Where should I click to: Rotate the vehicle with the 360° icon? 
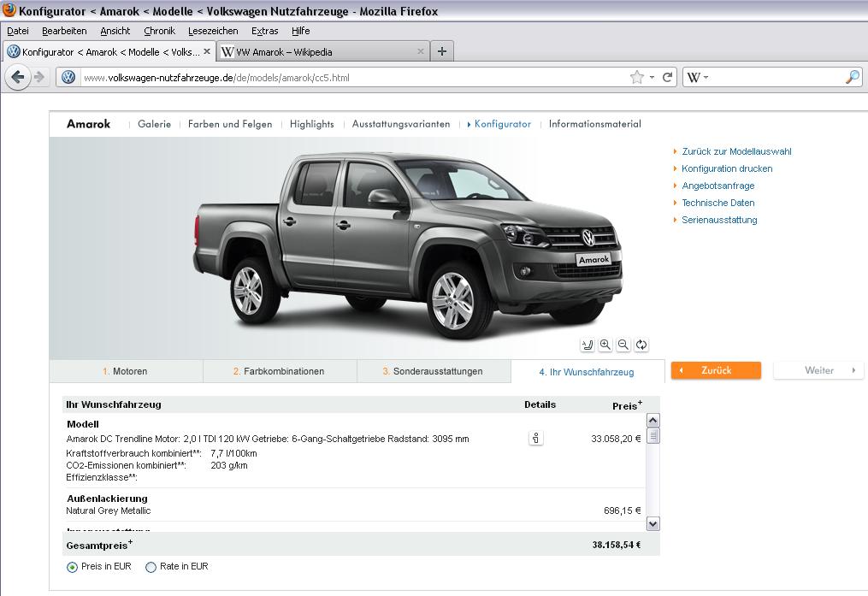point(641,345)
